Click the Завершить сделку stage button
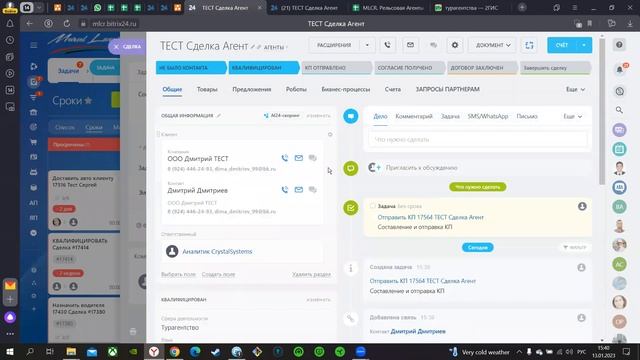 (555, 68)
